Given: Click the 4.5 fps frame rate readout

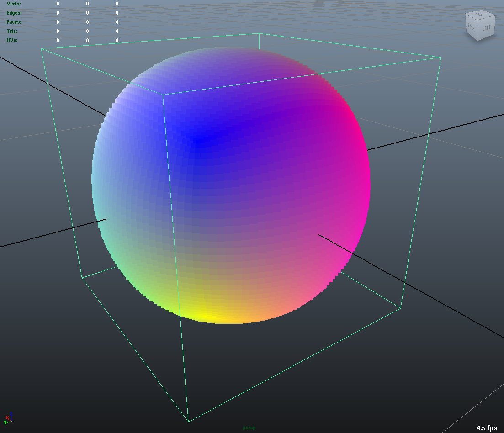Looking at the screenshot, I should 486,428.
